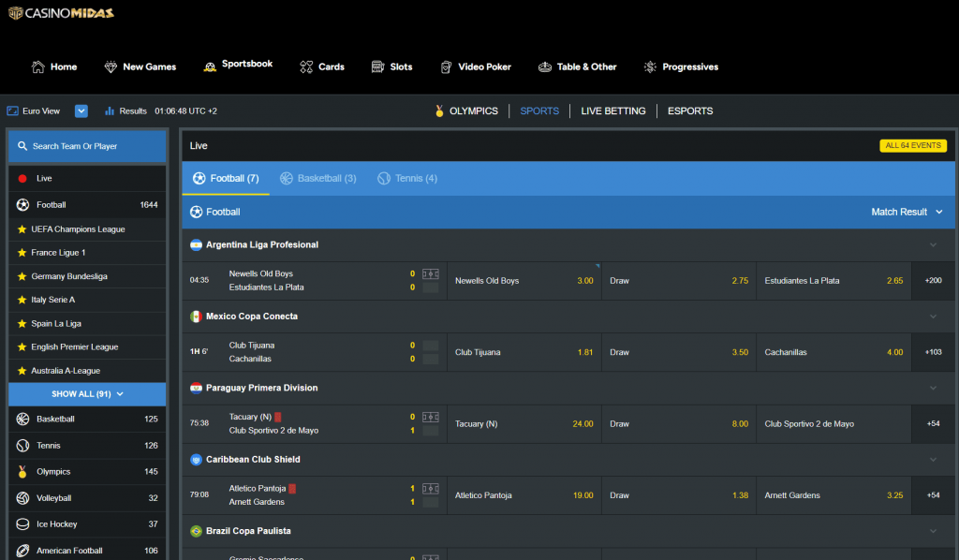
Task: Select Basketball (3) live tab
Action: point(318,179)
